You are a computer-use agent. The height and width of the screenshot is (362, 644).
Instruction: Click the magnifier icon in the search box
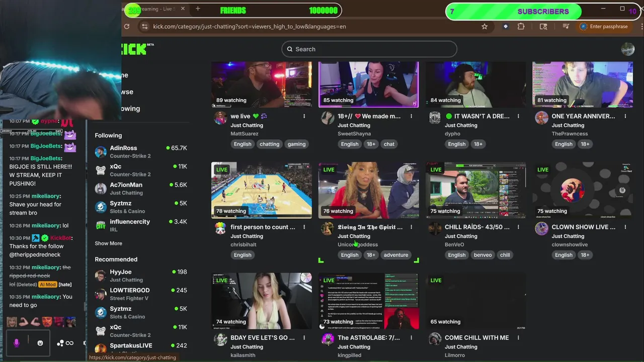tap(290, 49)
